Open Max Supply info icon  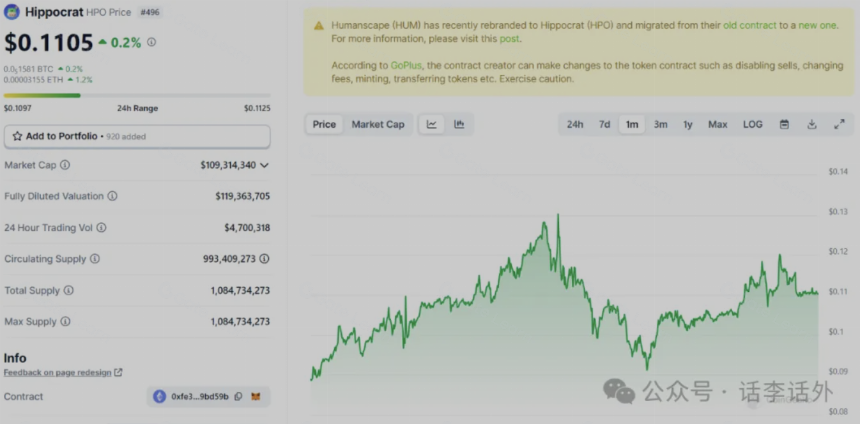(65, 321)
